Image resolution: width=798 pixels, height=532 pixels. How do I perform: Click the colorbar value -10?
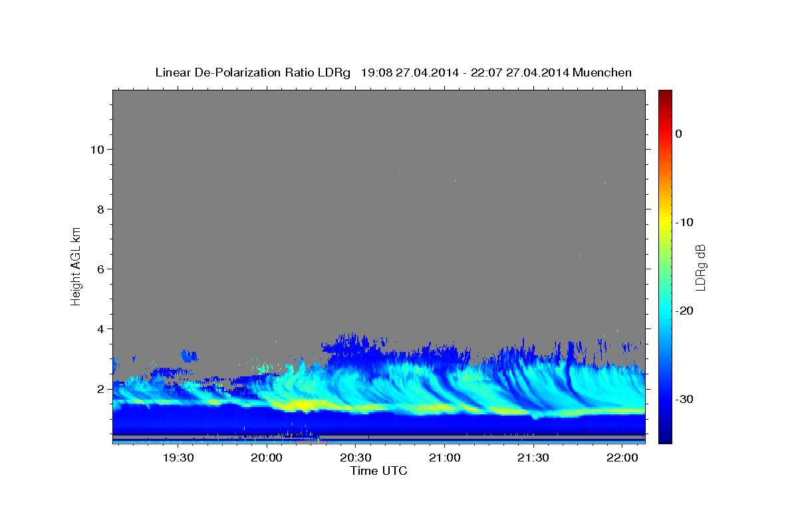[684, 222]
